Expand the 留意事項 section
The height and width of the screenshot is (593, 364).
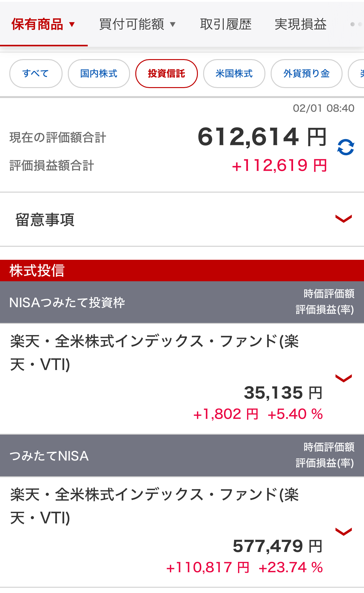[x=343, y=219]
